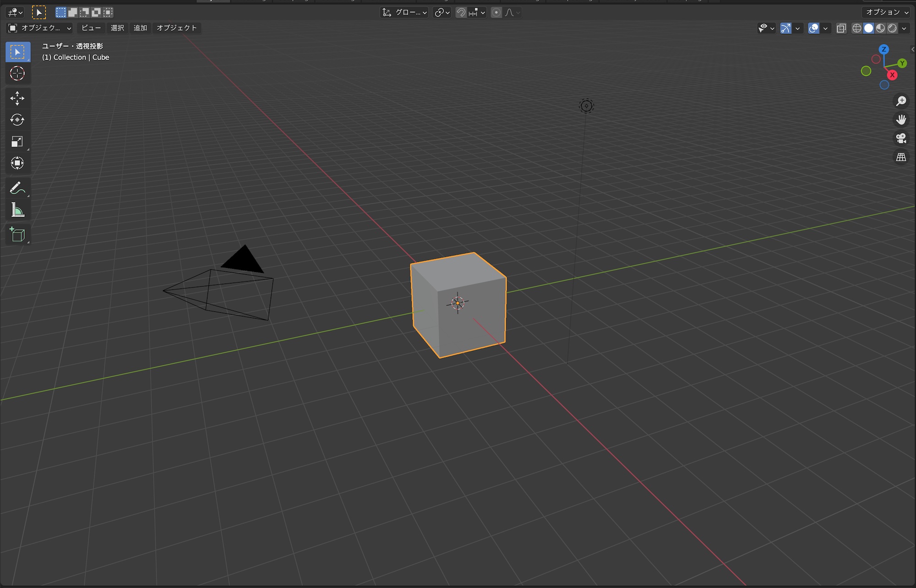Select the Annotate pencil tool
This screenshot has width=916, height=588.
pyautogui.click(x=17, y=188)
